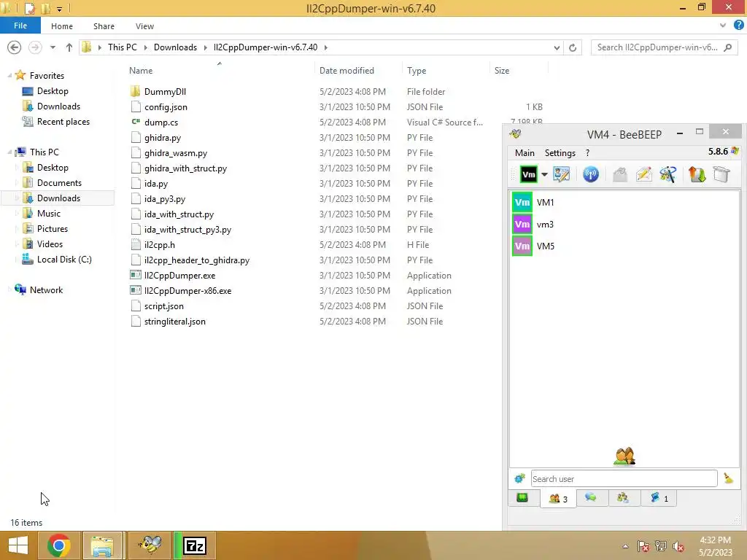Select the script.json file
The height and width of the screenshot is (560, 747).
click(x=164, y=306)
